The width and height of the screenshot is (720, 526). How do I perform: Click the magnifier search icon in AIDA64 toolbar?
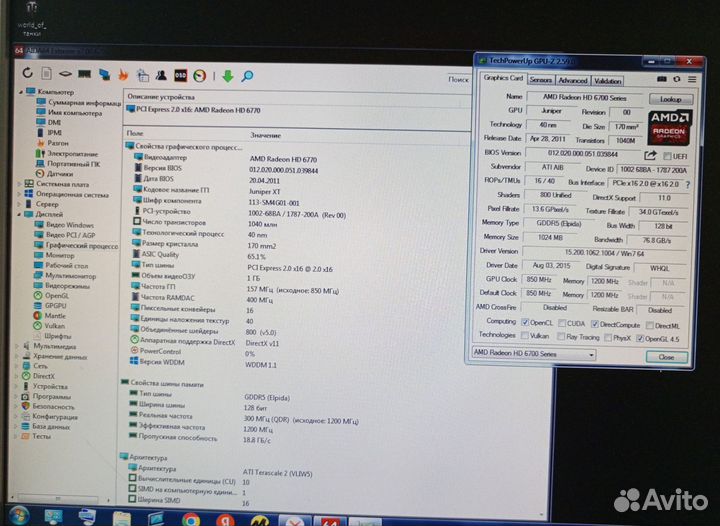point(247,76)
